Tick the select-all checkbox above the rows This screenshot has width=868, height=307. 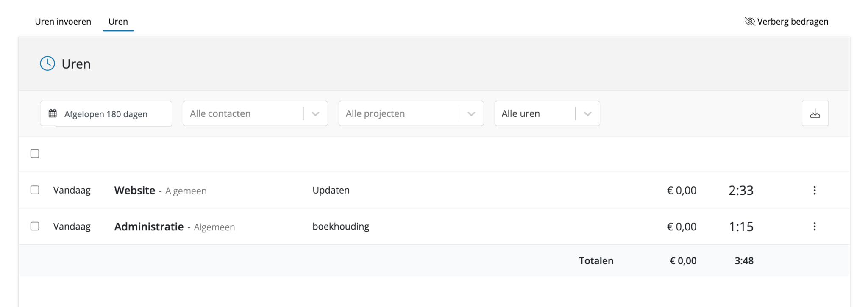[35, 154]
